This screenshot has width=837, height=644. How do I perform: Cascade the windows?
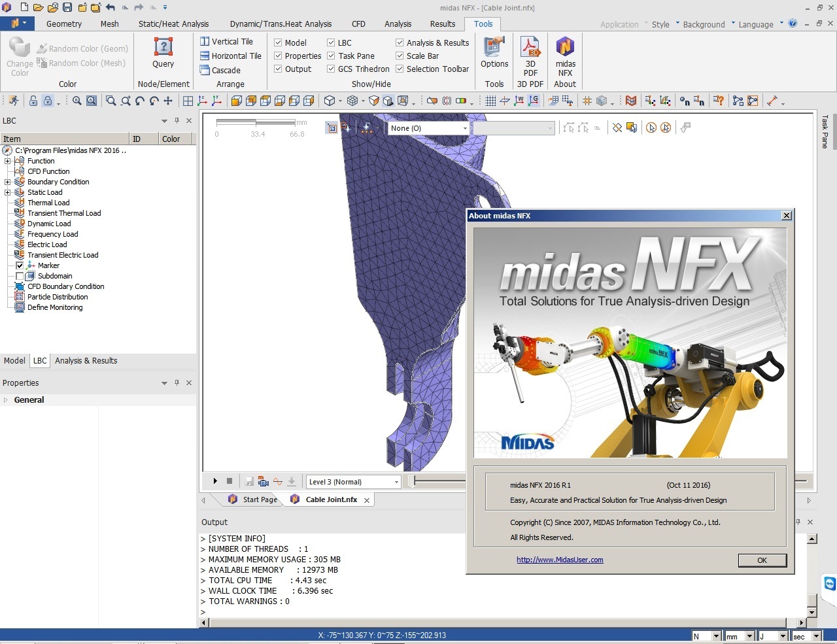point(220,70)
